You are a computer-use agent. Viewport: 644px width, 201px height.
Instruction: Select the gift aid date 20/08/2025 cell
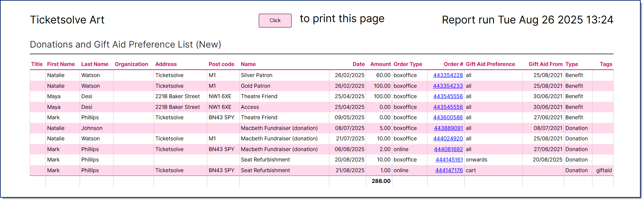(x=543, y=160)
